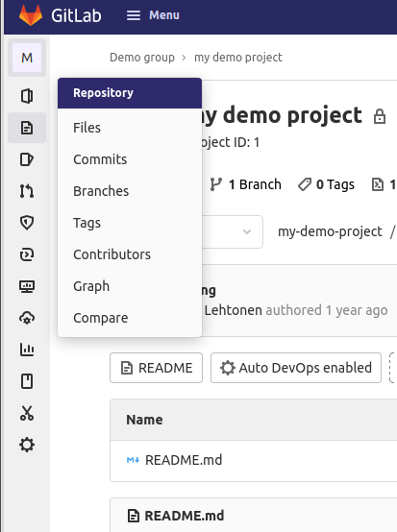397x532 pixels.
Task: Open the M project avatar in sidebar
Action: point(27,58)
